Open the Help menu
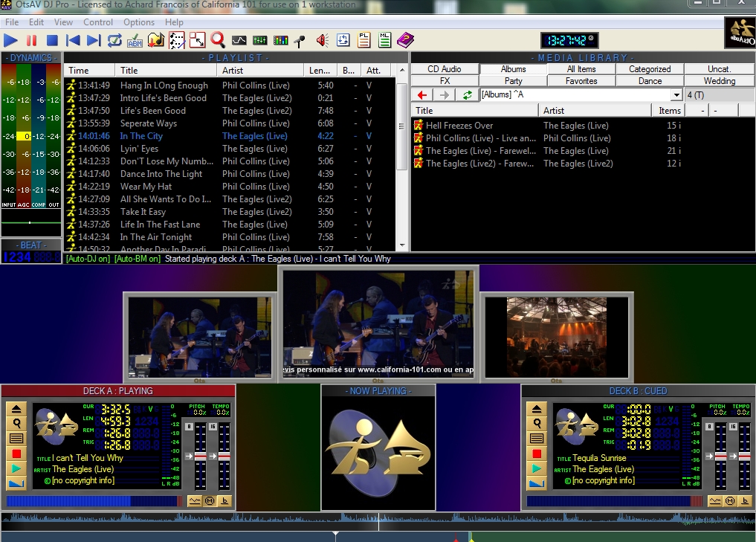The height and width of the screenshot is (542, 756). pos(174,22)
